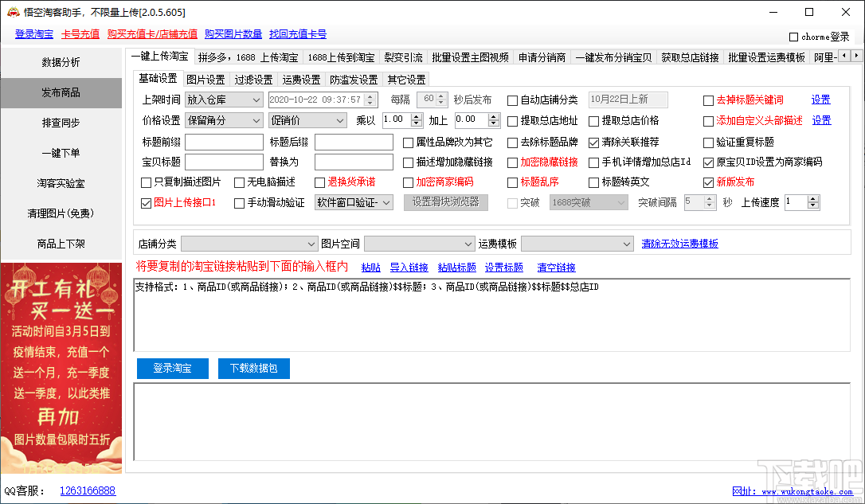This screenshot has height=504, width=865.
Task: Click the blue 登录淘宝 button
Action: tap(173, 369)
